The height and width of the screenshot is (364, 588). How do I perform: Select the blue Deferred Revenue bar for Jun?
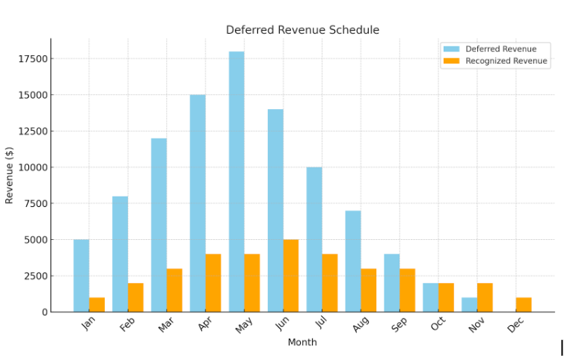click(275, 211)
